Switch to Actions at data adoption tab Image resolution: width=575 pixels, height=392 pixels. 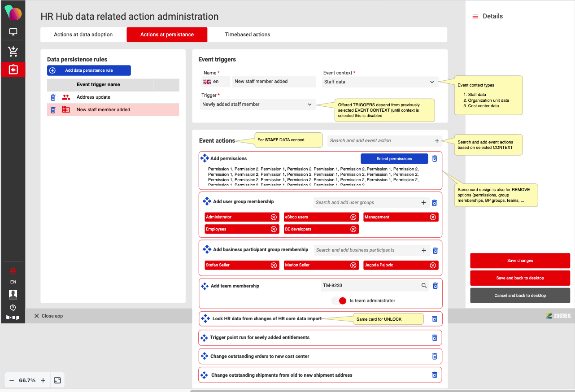(83, 35)
